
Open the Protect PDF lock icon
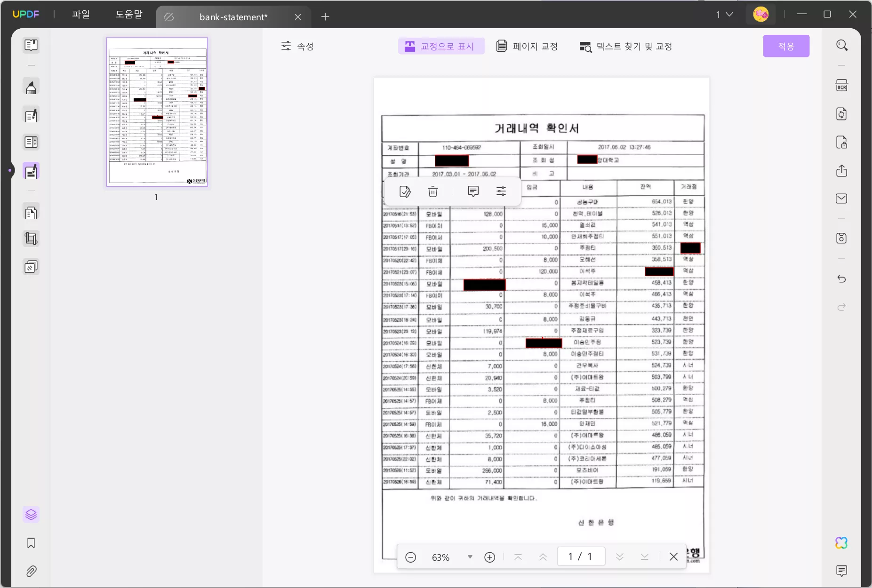pyautogui.click(x=841, y=142)
